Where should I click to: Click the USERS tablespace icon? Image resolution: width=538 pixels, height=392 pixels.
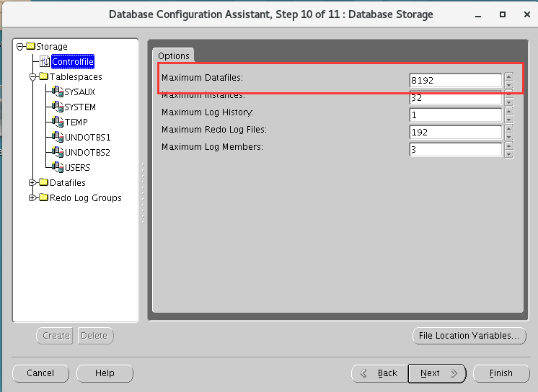[x=58, y=168]
